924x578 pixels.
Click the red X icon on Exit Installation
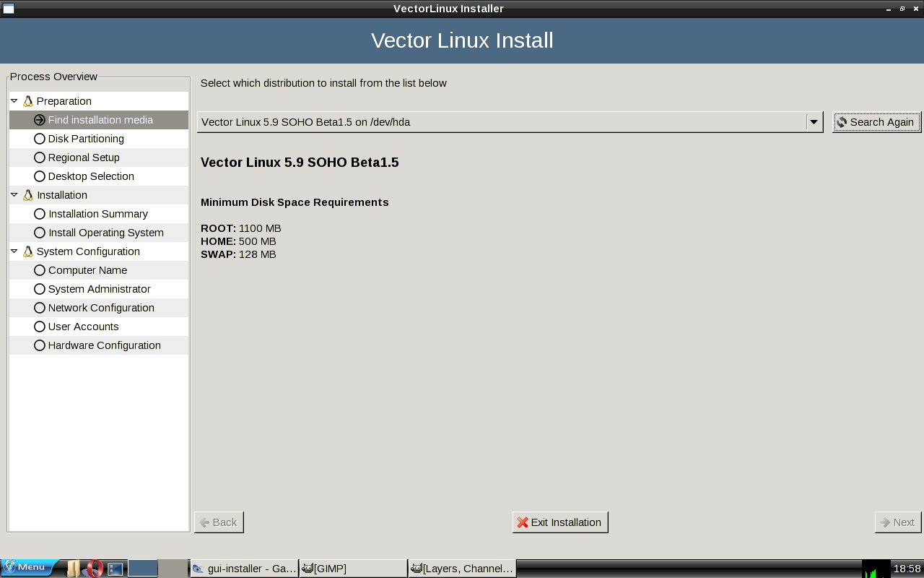point(523,522)
